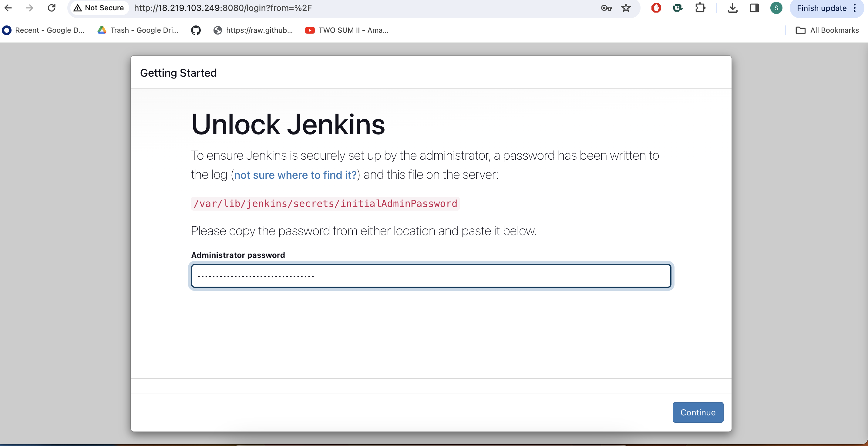Follow 'not sure where to find it?' link
868x446 pixels.
point(295,175)
